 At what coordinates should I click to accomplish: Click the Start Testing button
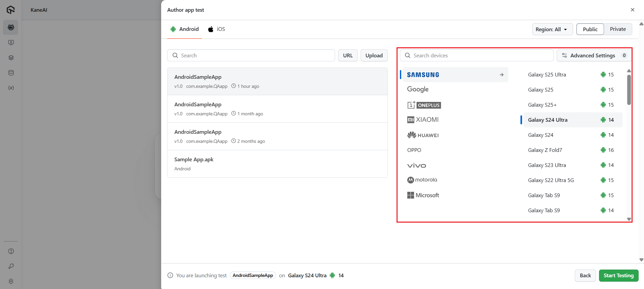[618, 275]
